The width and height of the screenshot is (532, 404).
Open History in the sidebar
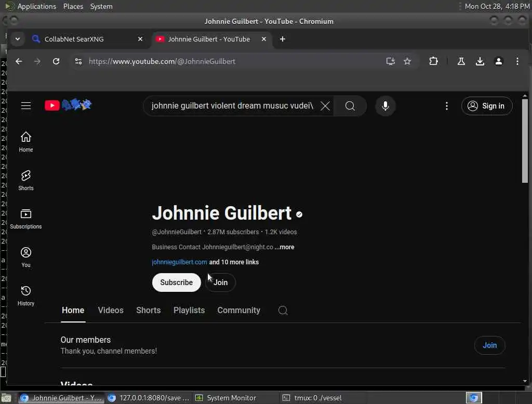coord(26,296)
